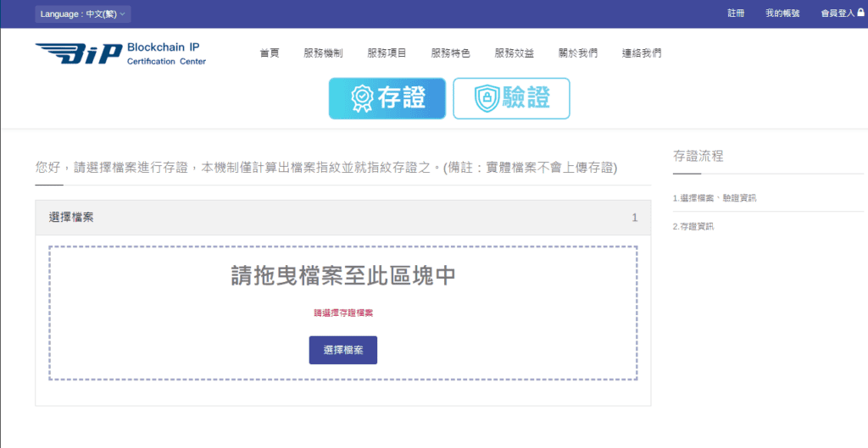The height and width of the screenshot is (448, 868).
Task: Visit the 關於我們 page
Action: 577,53
